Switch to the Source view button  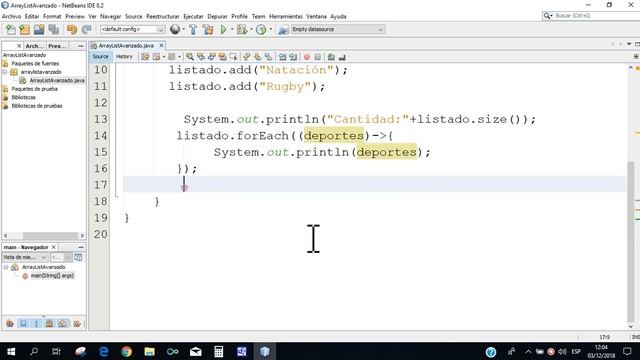pyautogui.click(x=100, y=57)
